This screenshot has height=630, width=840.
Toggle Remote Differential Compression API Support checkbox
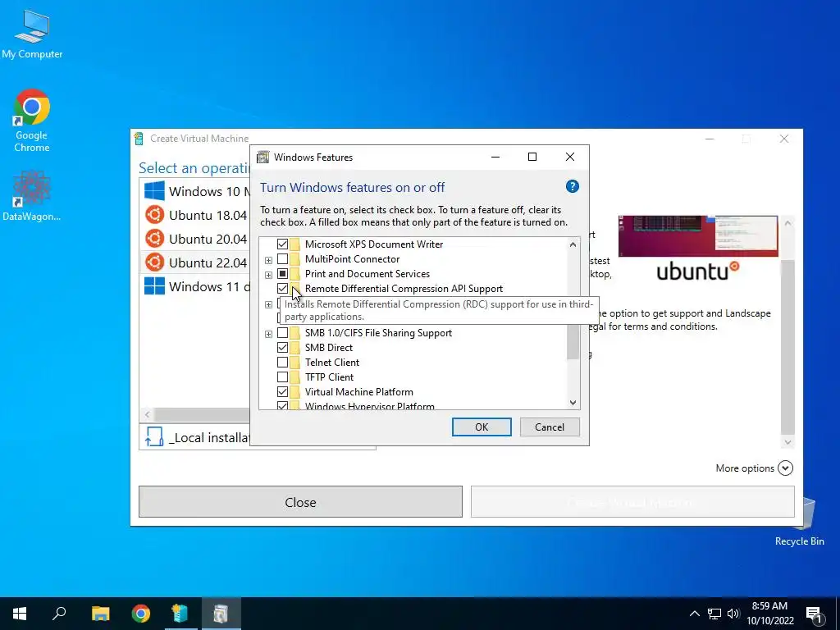(282, 289)
